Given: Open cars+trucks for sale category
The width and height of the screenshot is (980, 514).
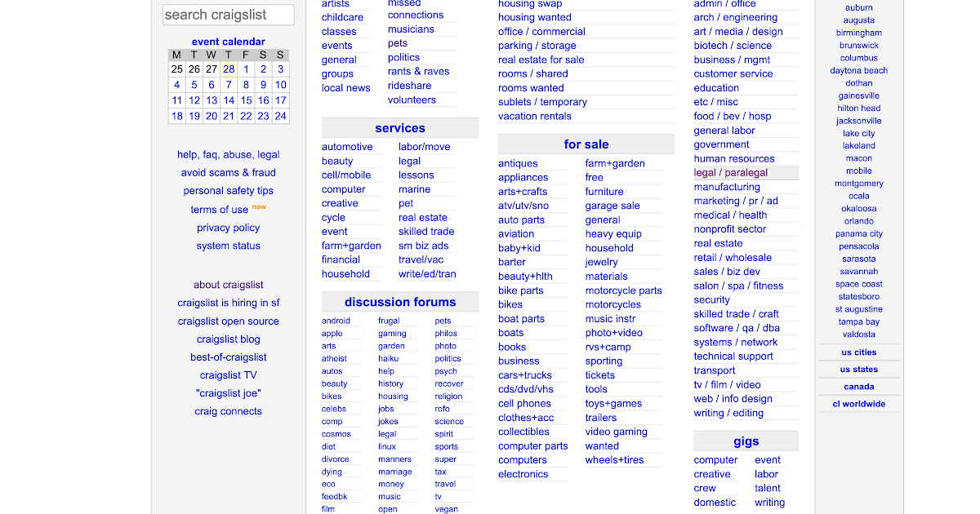Looking at the screenshot, I should point(525,375).
